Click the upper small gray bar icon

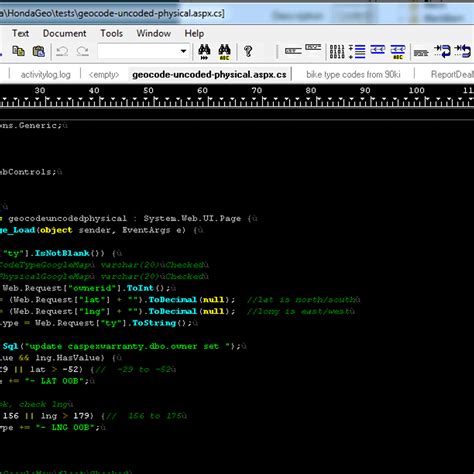(x=313, y=47)
